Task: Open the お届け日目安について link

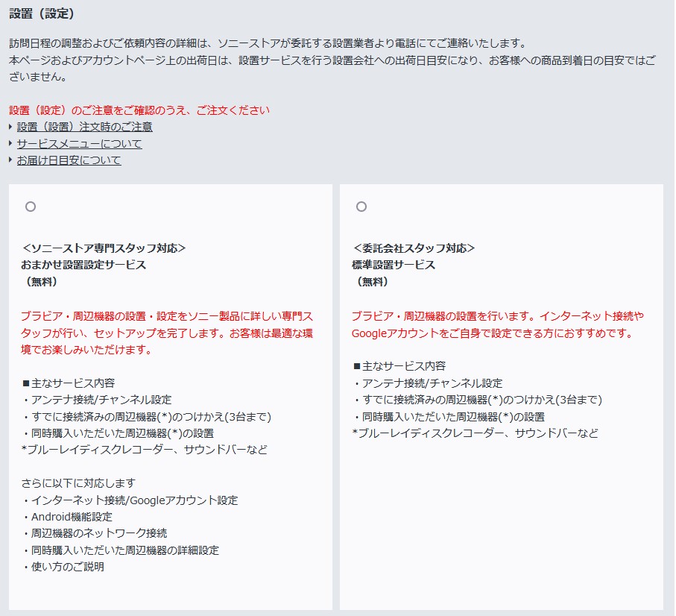Action: pos(69,160)
